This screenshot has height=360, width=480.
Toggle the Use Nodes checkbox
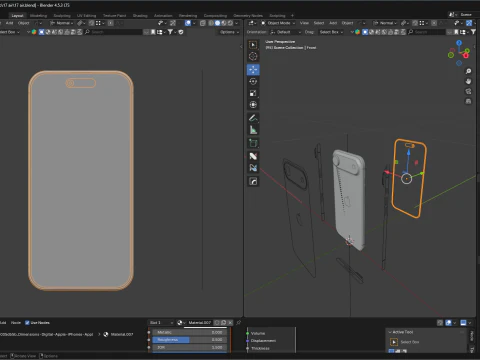[27, 323]
